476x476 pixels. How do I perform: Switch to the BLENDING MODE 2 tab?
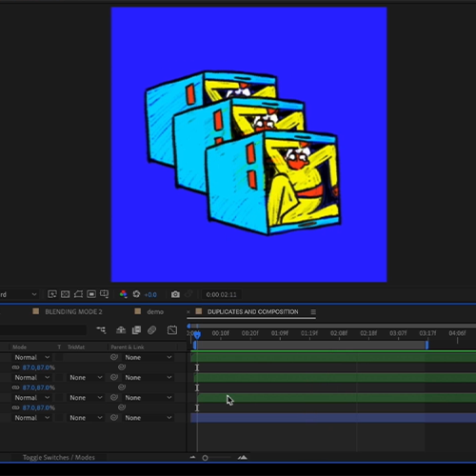tap(73, 311)
